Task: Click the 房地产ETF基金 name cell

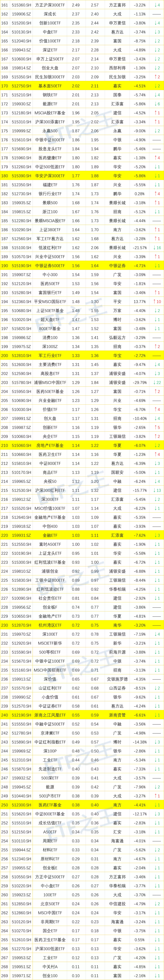Action: pos(50,445)
